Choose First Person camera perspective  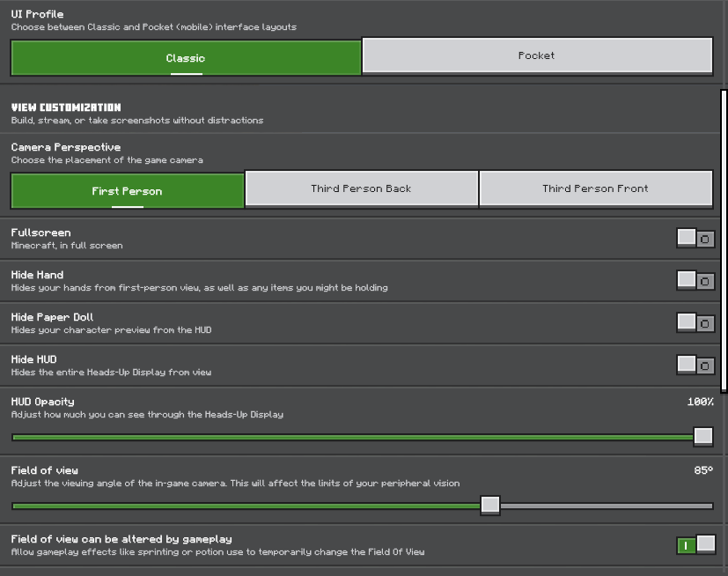128,191
